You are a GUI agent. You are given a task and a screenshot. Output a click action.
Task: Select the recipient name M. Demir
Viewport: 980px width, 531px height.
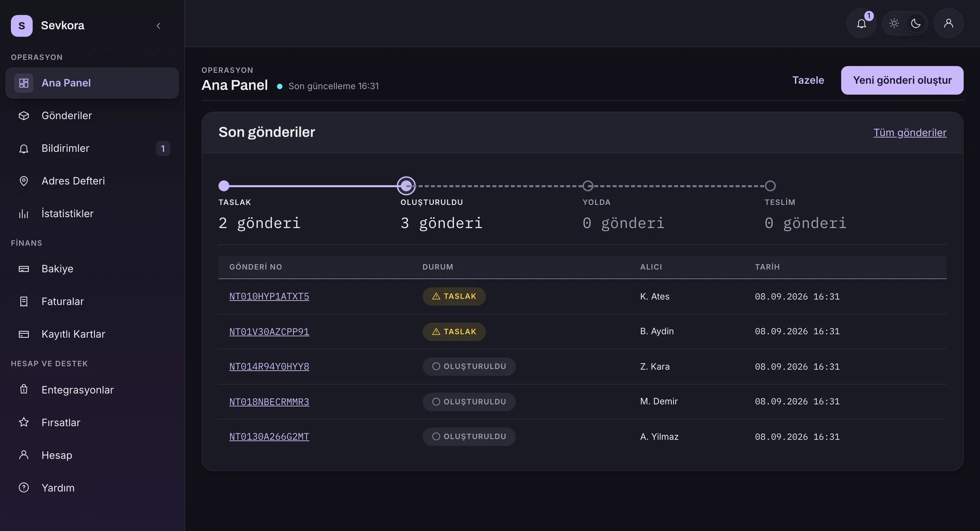[x=659, y=402]
